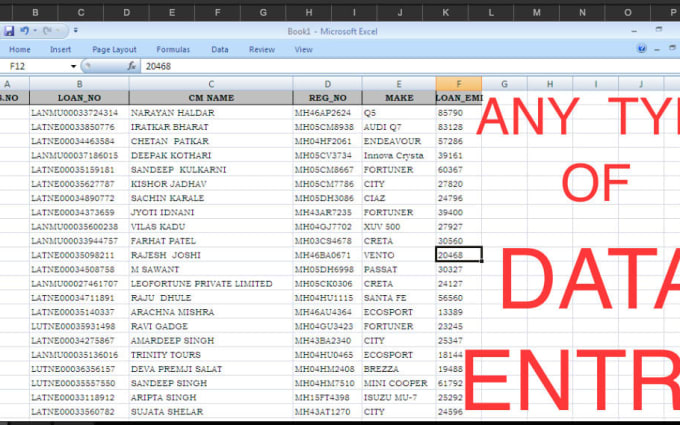Expand the Name Box dropdown arrow
The height and width of the screenshot is (425, 680).
coord(73,66)
